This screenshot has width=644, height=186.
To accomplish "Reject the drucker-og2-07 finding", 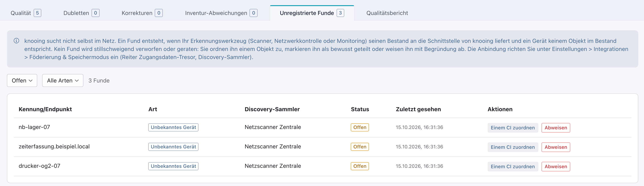I will 556,167.
